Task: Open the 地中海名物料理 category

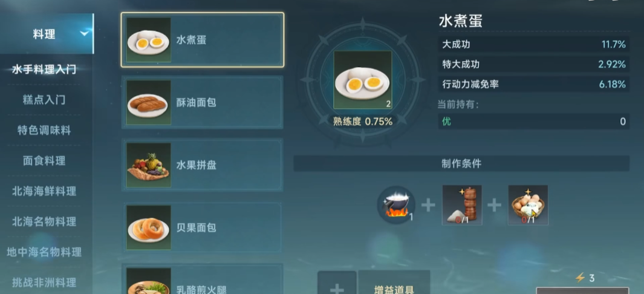Action: coord(44,252)
